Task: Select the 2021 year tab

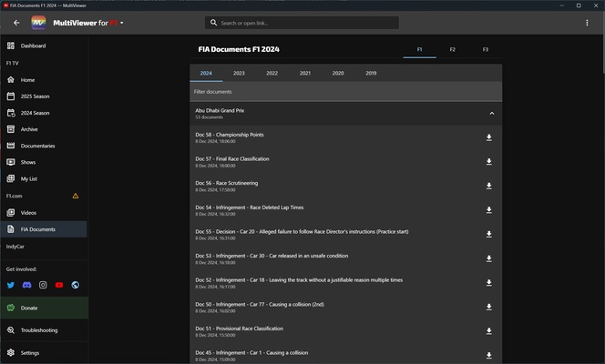Action: (305, 73)
